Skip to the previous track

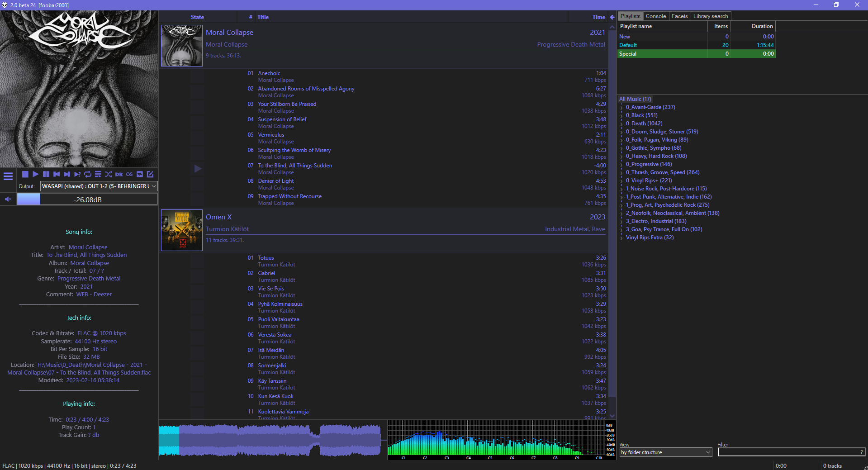(57, 174)
